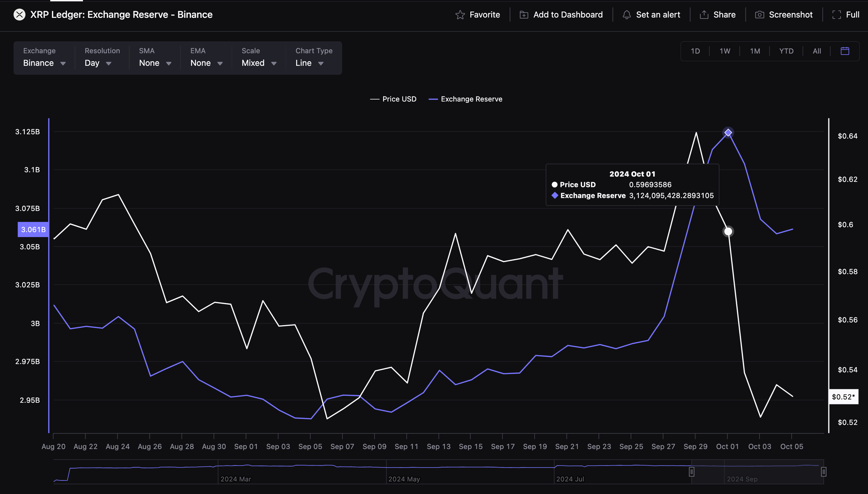Click the Set an alert label
The width and height of the screenshot is (868, 494).
[658, 15]
